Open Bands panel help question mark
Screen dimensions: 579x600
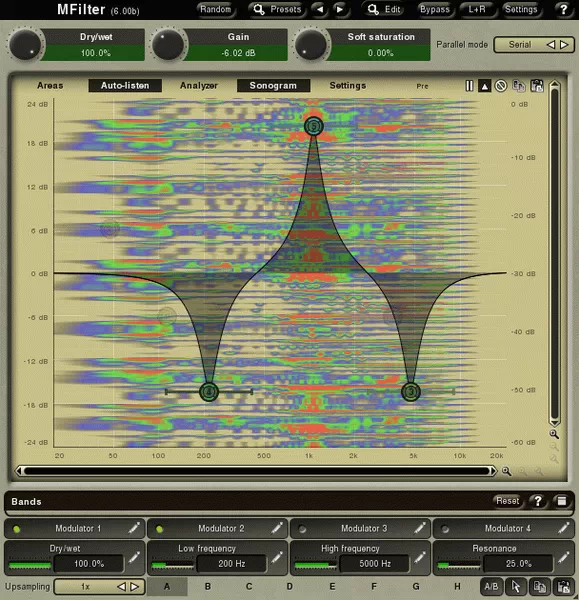[538, 501]
